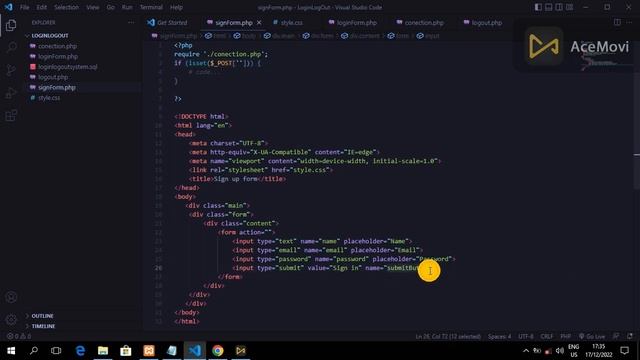Image resolution: width=640 pixels, height=360 pixels.
Task: Open the Terminal menu
Action: click(x=151, y=7)
